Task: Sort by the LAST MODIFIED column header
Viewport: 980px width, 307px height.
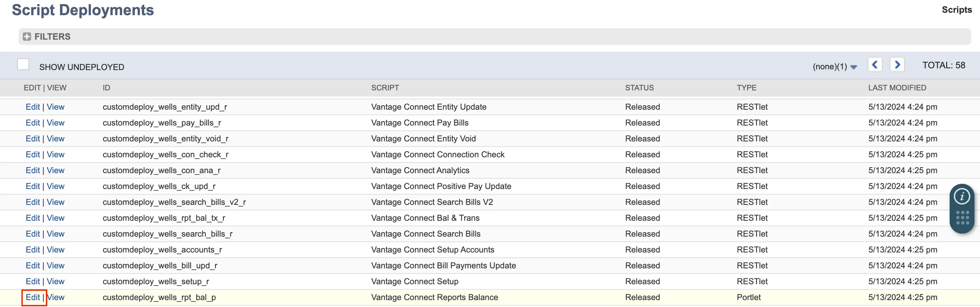Action: [897, 88]
